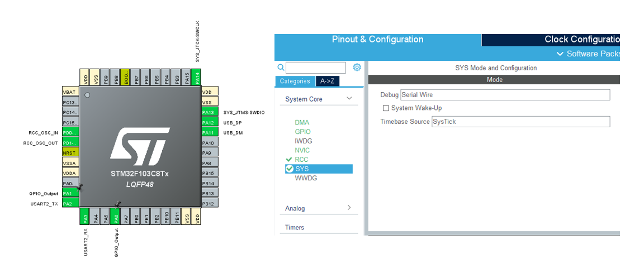Image resolution: width=644 pixels, height=269 pixels.
Task: Click the NRST pin
Action: coord(70,152)
